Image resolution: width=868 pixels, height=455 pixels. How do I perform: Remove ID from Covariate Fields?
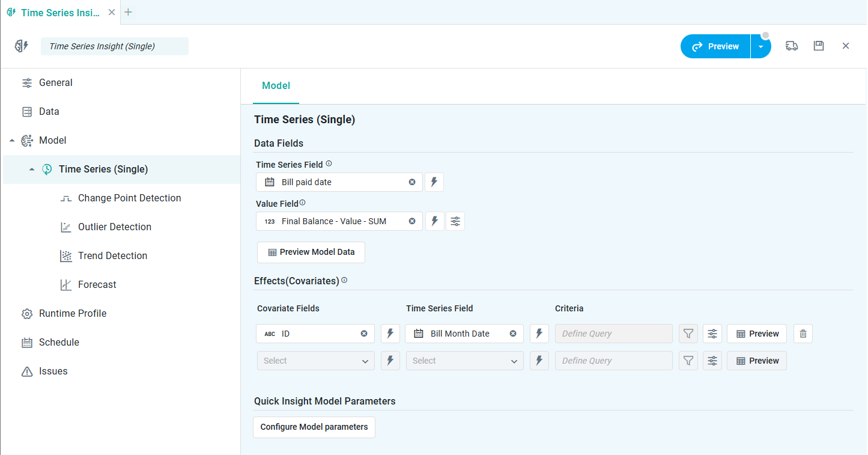coord(364,334)
